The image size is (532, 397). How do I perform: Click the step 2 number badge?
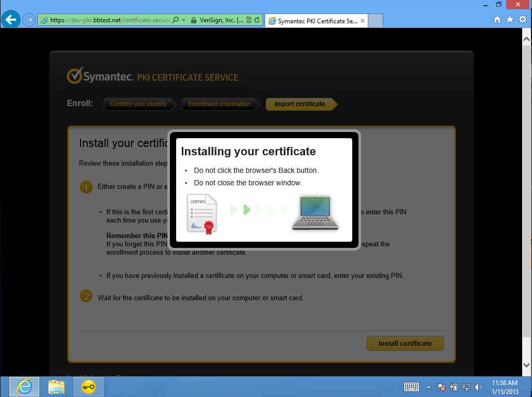click(86, 296)
